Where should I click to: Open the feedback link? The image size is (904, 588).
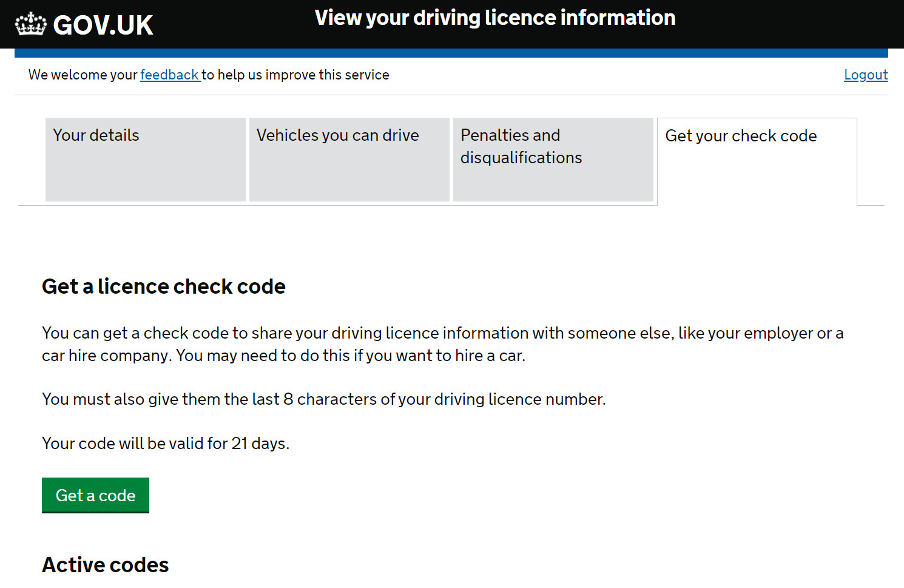click(169, 75)
